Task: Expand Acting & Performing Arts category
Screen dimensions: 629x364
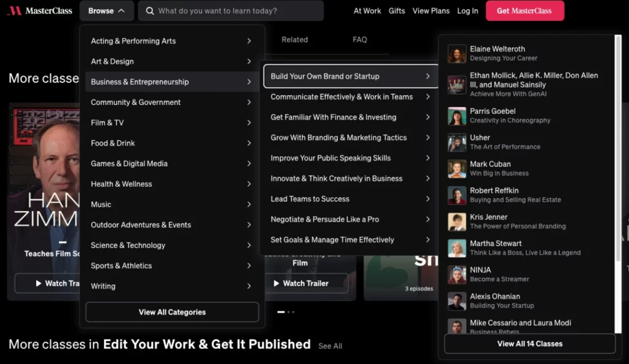Action: tap(171, 41)
